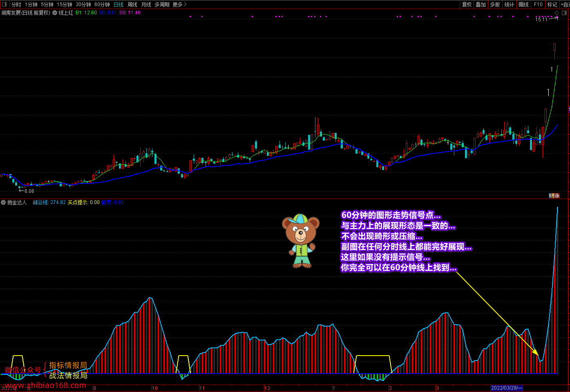Click the 线上红 indicator name
Viewport: 570px width, 392px height.
point(66,13)
